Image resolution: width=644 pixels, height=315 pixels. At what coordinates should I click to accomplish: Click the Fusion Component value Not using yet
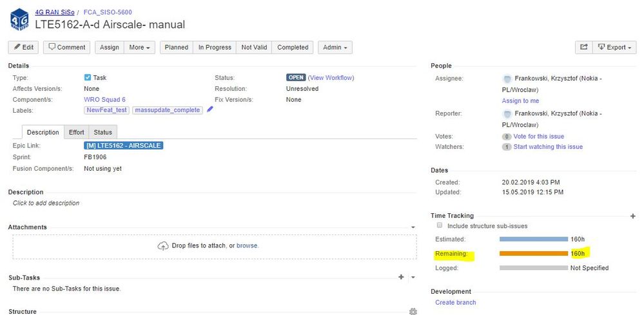[102, 169]
